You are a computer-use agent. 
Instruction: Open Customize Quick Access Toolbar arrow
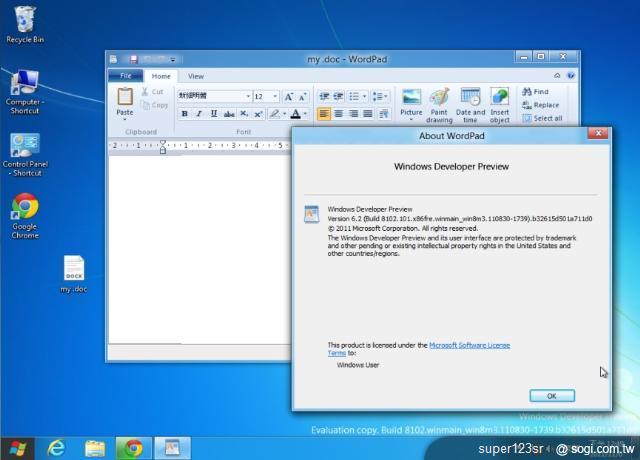(173, 60)
